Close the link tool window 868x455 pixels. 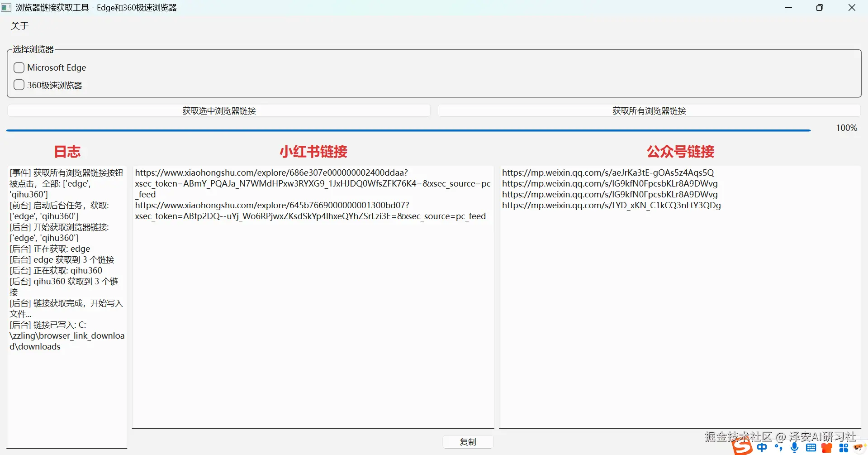pos(852,8)
